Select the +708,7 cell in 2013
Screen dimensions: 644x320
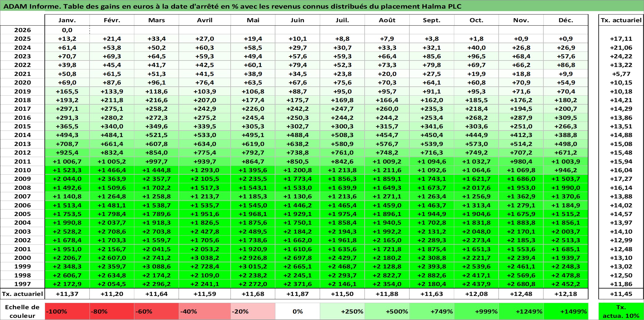tap(67, 144)
